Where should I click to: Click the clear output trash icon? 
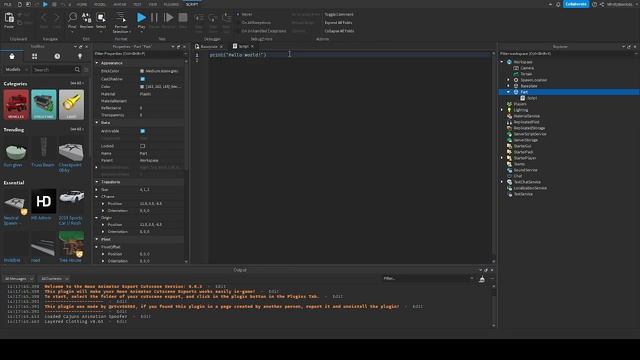(482, 279)
